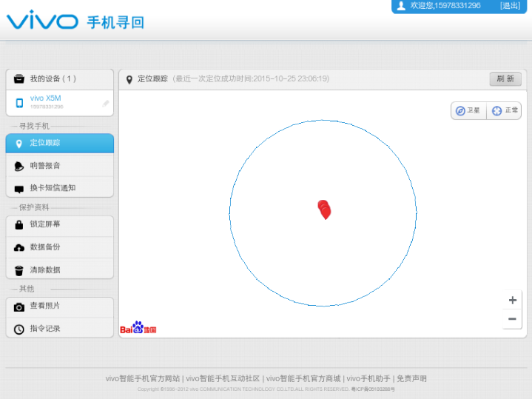The height and width of the screenshot is (399, 532).
Task: Click the location pin icon in 定位跟踪 menu
Action: (x=19, y=144)
